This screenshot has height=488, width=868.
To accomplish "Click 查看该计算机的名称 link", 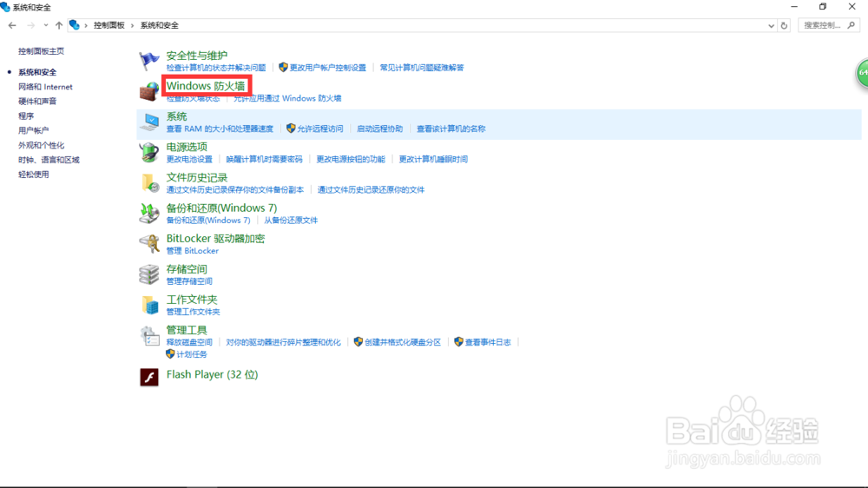I will 450,129.
